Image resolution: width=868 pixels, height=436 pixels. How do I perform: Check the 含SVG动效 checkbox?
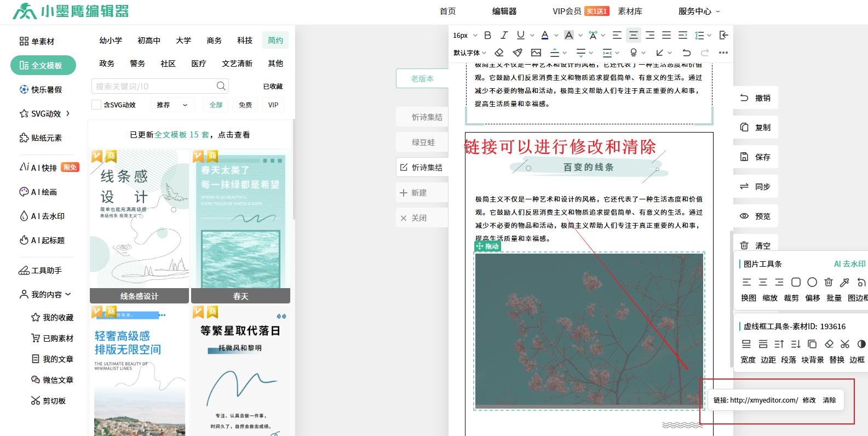click(96, 105)
